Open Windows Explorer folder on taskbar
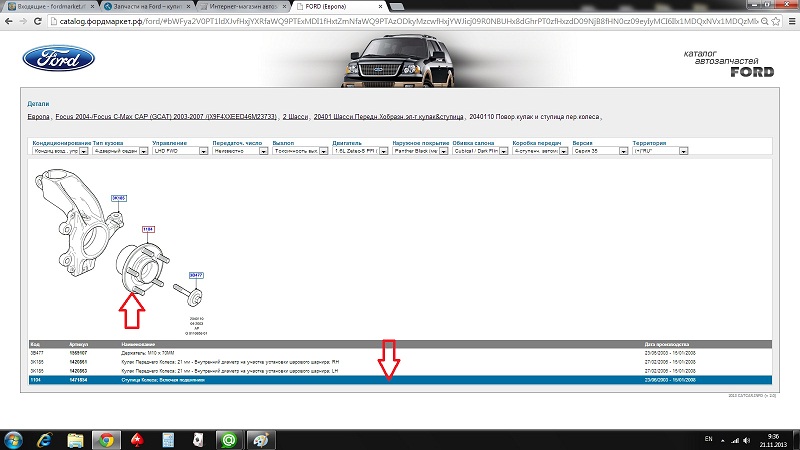 click(x=75, y=440)
